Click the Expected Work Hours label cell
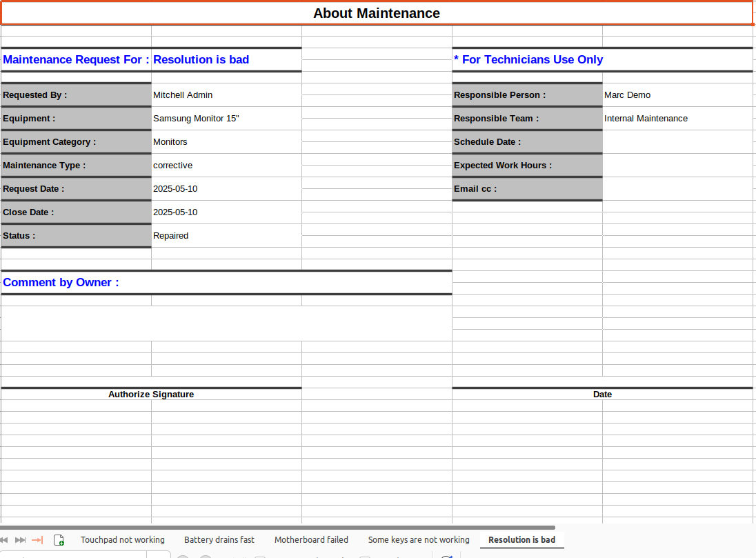The width and height of the screenshot is (756, 558). pyautogui.click(x=528, y=166)
